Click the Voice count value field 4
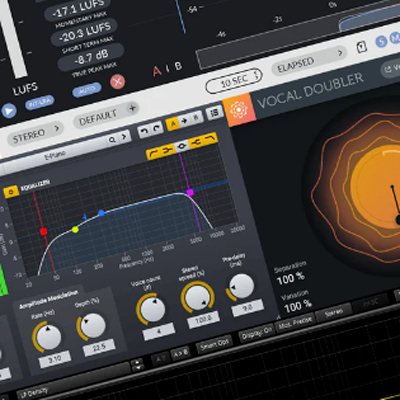Image resolution: width=400 pixels, height=400 pixels. click(x=159, y=332)
